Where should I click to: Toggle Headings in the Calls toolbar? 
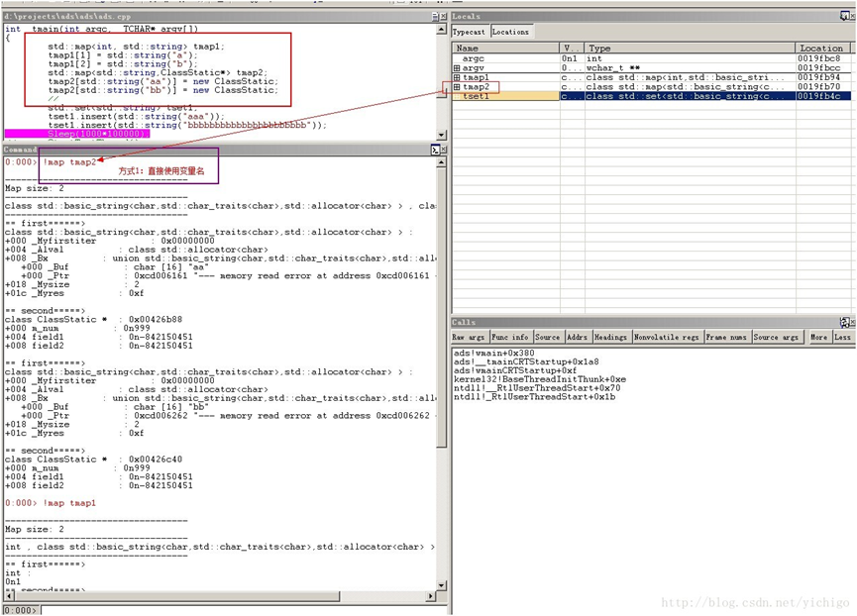[610, 337]
